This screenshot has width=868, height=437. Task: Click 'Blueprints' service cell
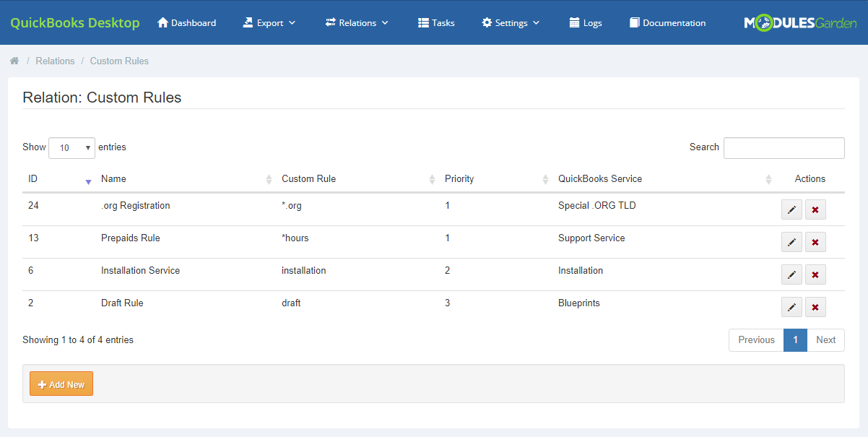point(579,303)
